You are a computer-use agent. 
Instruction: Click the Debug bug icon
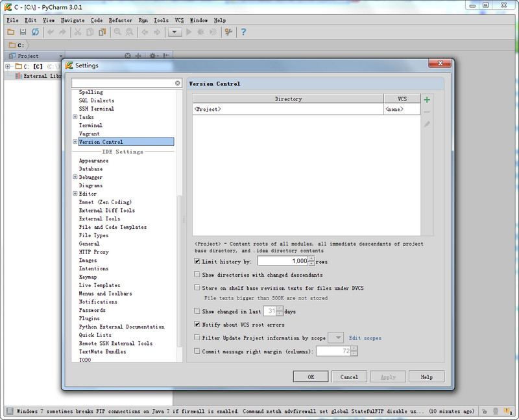(x=200, y=32)
